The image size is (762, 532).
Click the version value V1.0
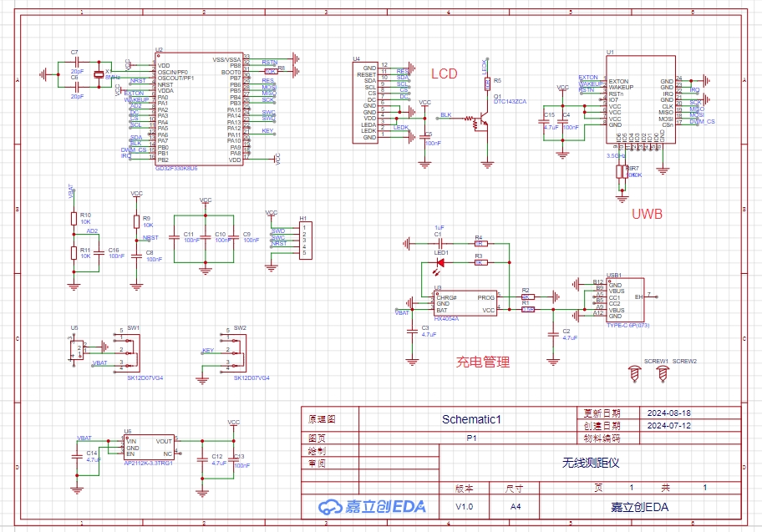click(464, 506)
